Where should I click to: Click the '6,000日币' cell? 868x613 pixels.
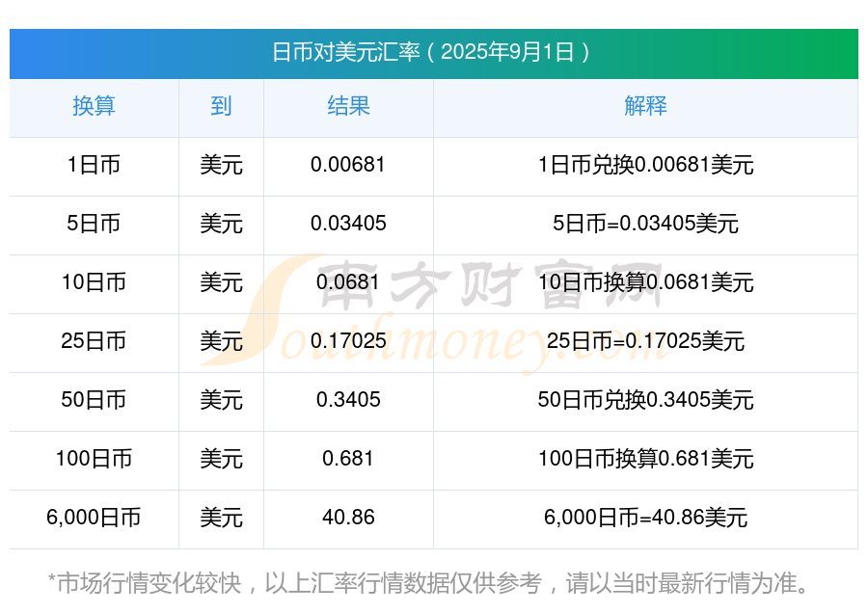(95, 518)
